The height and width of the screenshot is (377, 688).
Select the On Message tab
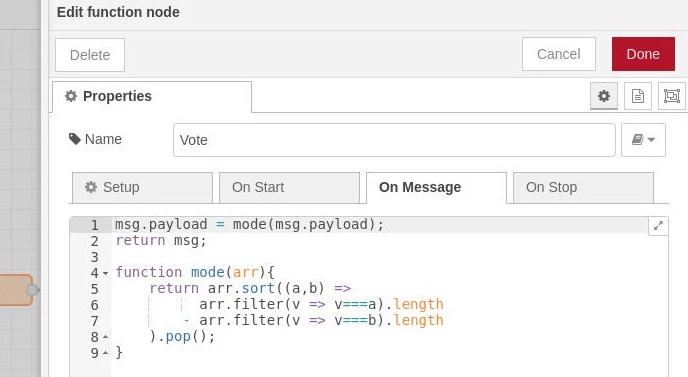click(436, 187)
